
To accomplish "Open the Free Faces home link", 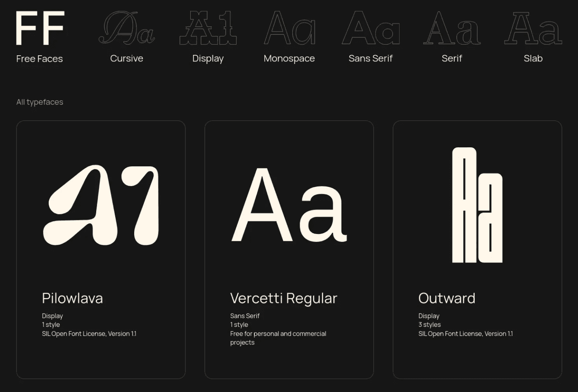I will (40, 59).
